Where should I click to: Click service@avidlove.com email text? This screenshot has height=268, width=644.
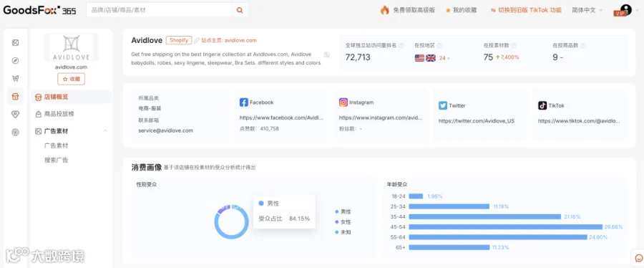(165, 130)
